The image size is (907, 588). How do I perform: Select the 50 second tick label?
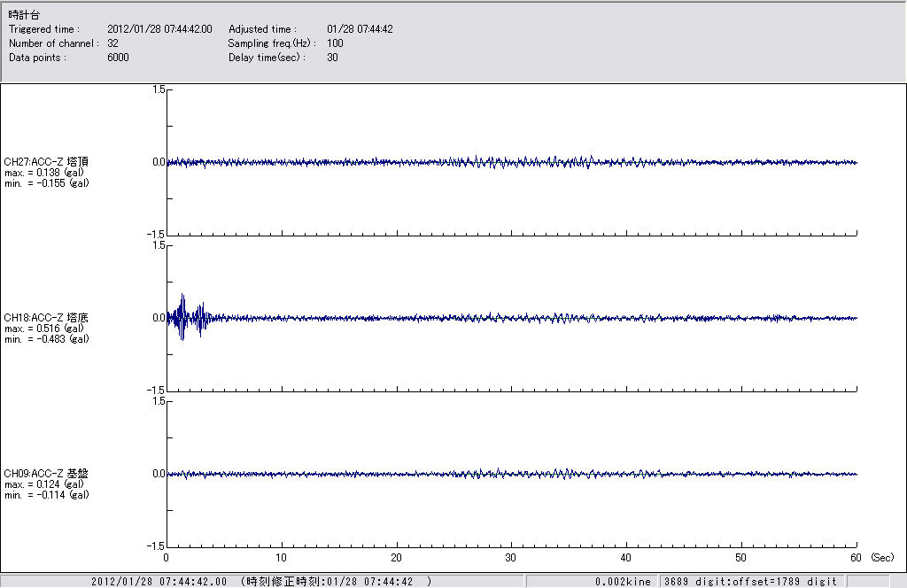(x=741, y=558)
